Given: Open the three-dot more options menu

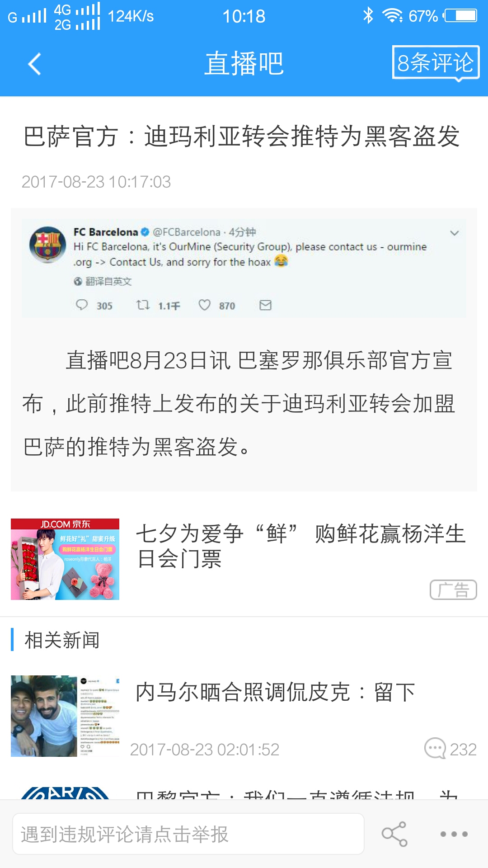Looking at the screenshot, I should click(x=454, y=834).
